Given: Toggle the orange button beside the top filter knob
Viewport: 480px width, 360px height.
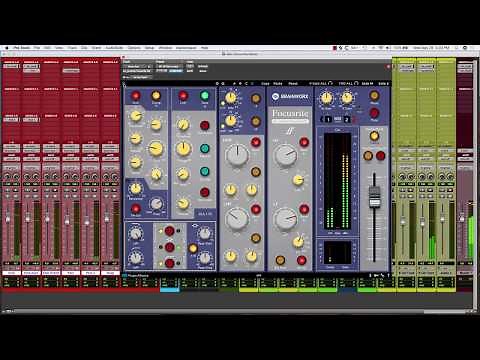Looking at the screenshot, I should tap(256, 98).
